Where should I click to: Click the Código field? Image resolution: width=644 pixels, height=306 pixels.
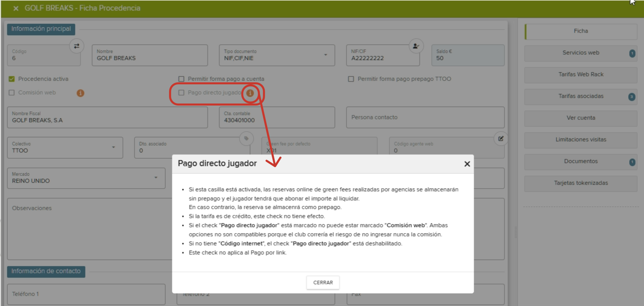(44, 55)
